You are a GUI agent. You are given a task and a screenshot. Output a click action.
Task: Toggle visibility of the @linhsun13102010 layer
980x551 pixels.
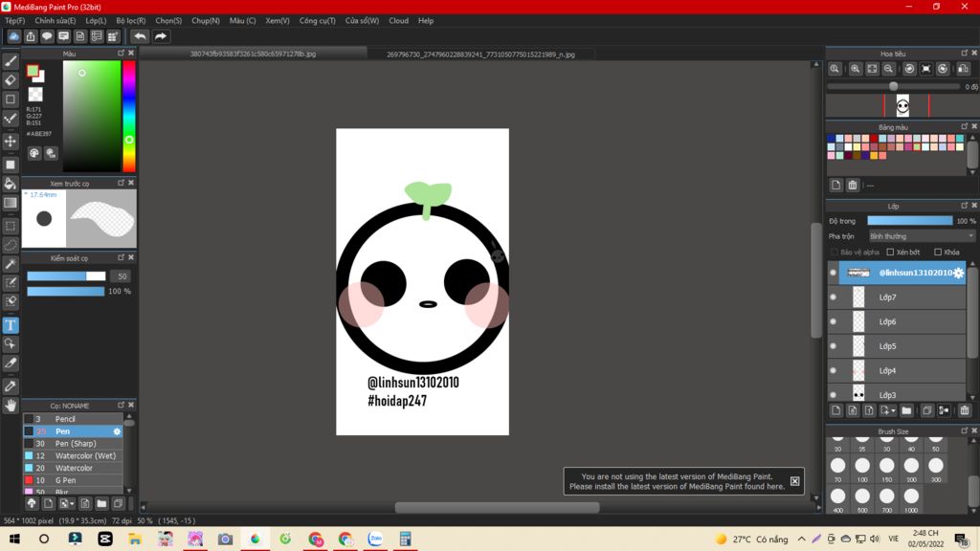click(x=834, y=273)
